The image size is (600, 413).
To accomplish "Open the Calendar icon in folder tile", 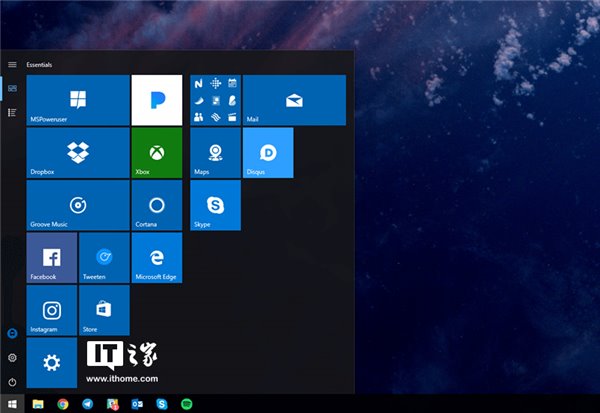I will [232, 83].
